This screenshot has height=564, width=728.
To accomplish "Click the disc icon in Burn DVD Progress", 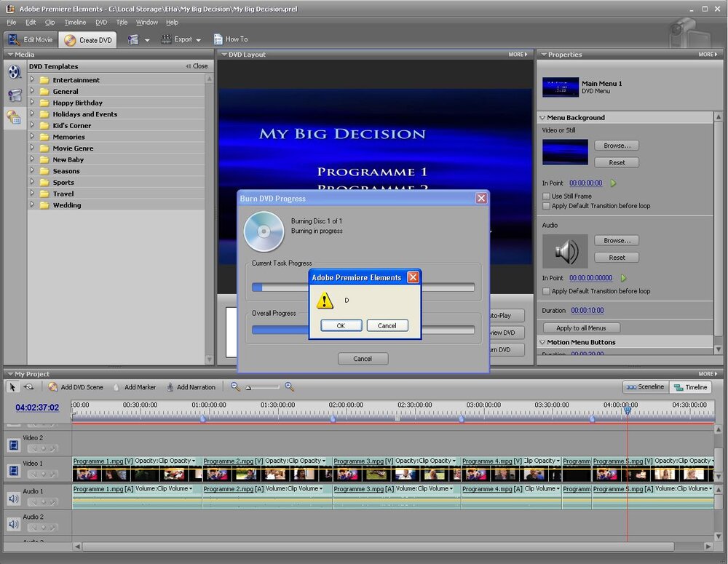I will (x=264, y=231).
